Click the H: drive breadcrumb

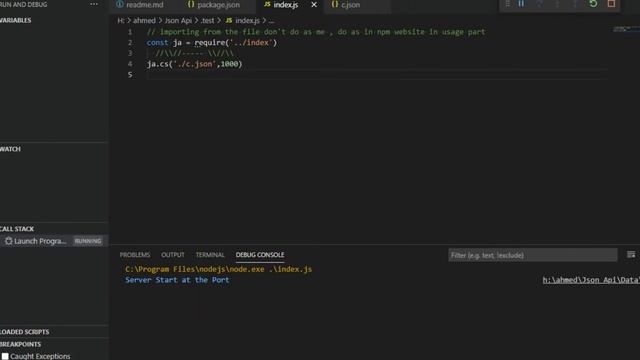(120, 20)
